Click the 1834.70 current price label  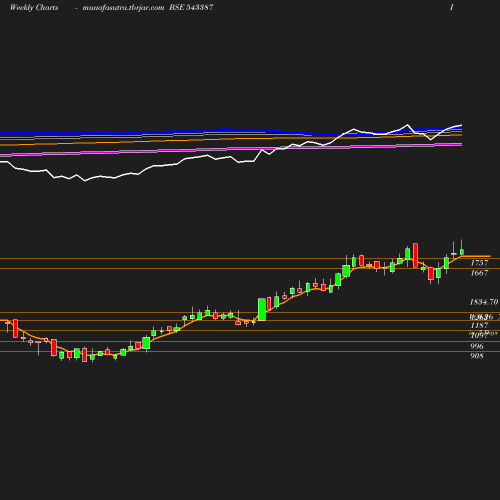click(x=484, y=302)
